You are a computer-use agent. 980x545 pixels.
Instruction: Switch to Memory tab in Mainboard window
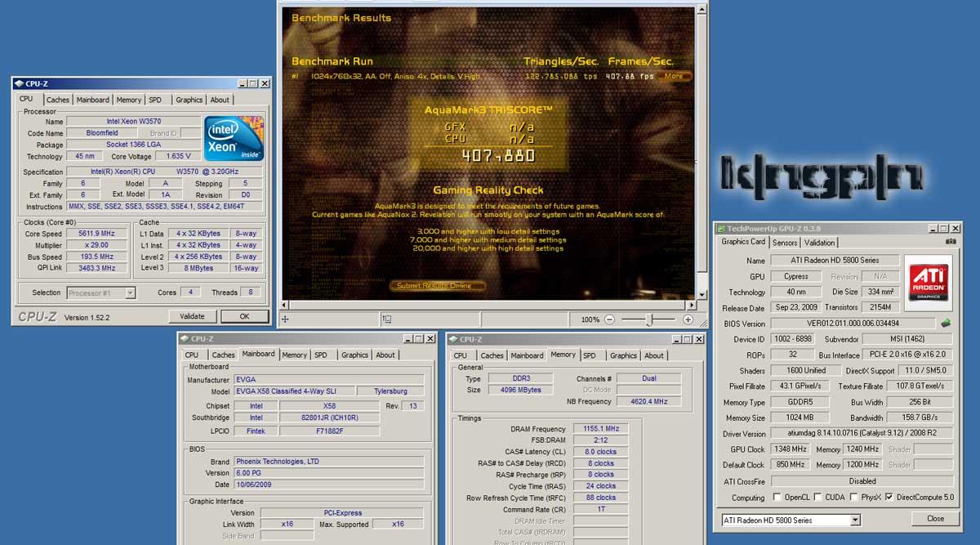point(294,355)
